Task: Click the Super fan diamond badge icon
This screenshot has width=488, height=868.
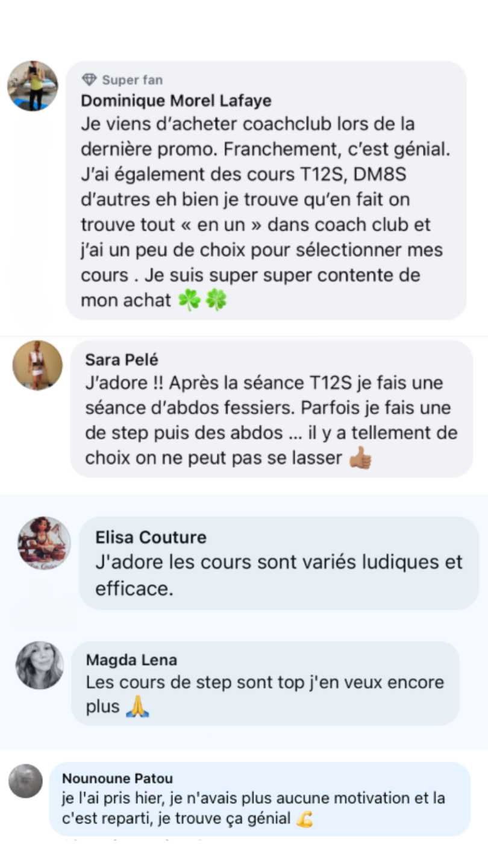Action: click(x=89, y=80)
